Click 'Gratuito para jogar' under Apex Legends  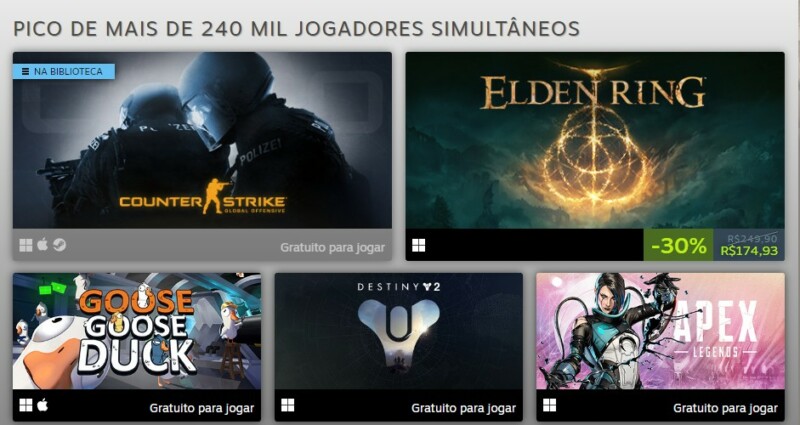click(725, 408)
